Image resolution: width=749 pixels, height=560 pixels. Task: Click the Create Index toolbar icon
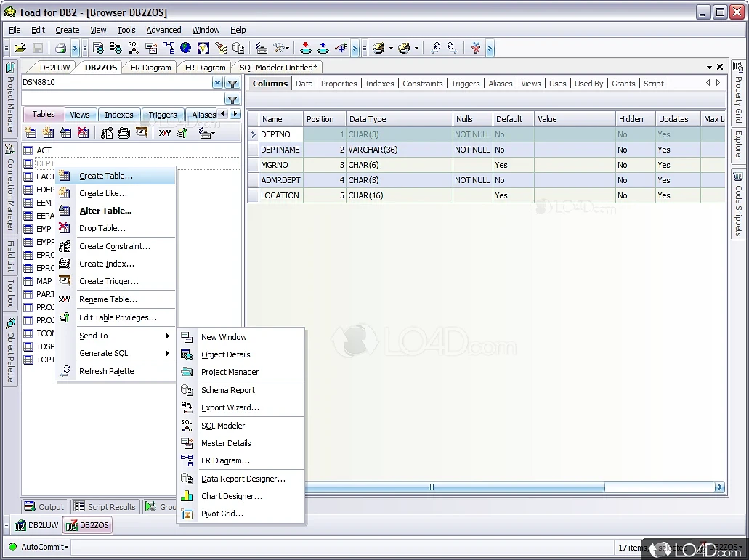124,133
